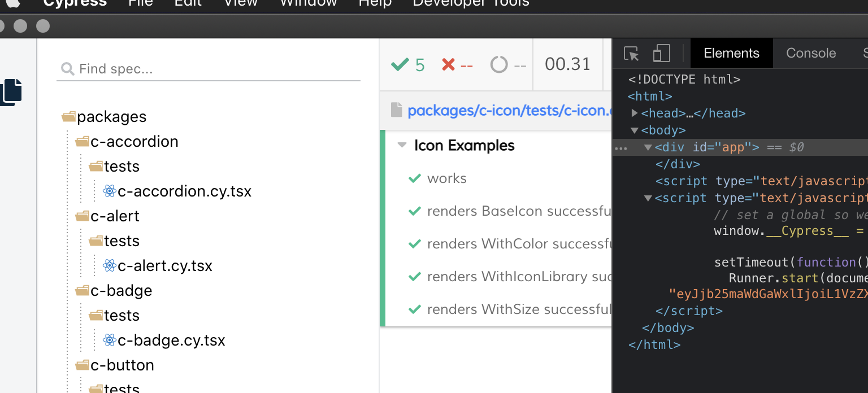Collapse the body element
Screen dimensions: 868x393
click(x=635, y=130)
